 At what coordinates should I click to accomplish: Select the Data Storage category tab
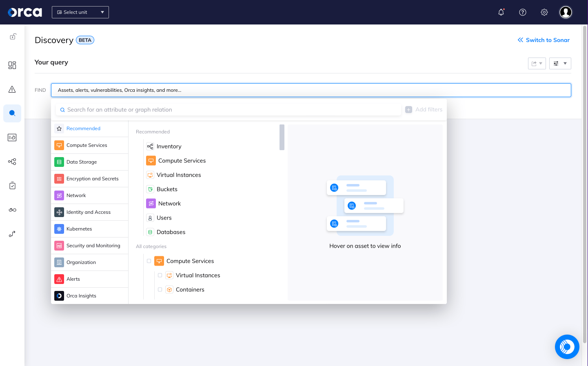coord(90,162)
